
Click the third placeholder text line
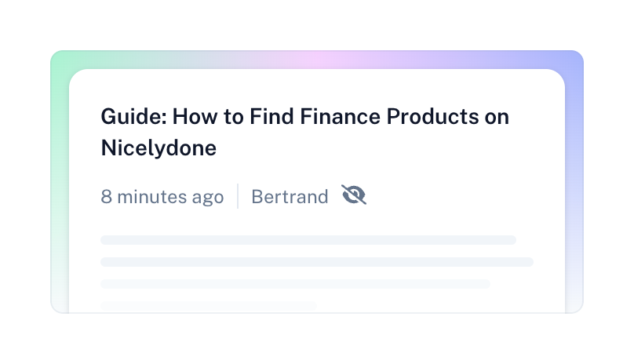(x=295, y=284)
